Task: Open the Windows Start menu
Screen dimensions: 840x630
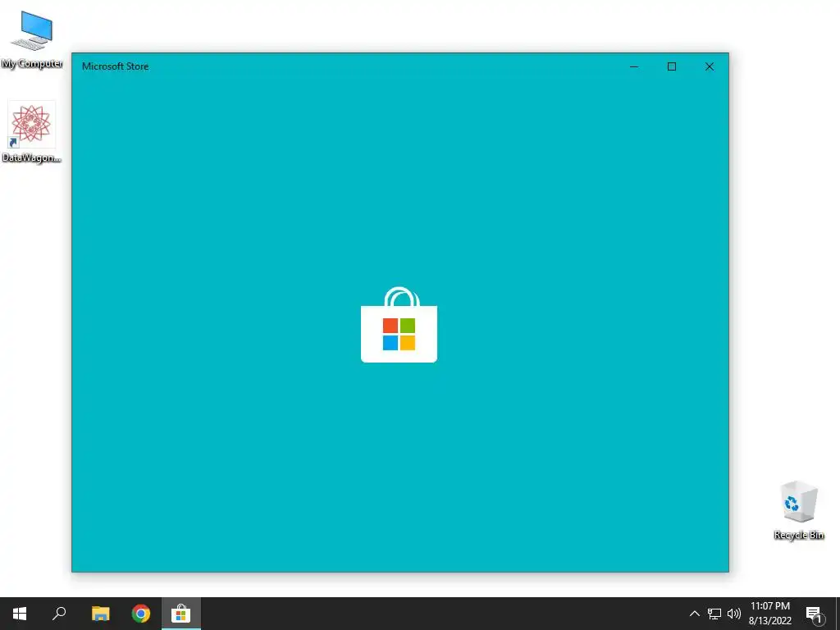Action: pos(20,614)
